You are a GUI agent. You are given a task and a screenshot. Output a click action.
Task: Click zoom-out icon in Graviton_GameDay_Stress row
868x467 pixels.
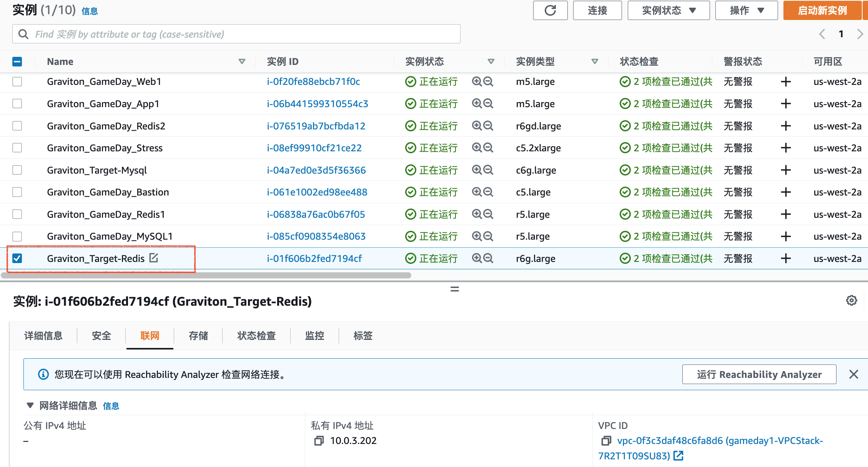[x=488, y=148]
